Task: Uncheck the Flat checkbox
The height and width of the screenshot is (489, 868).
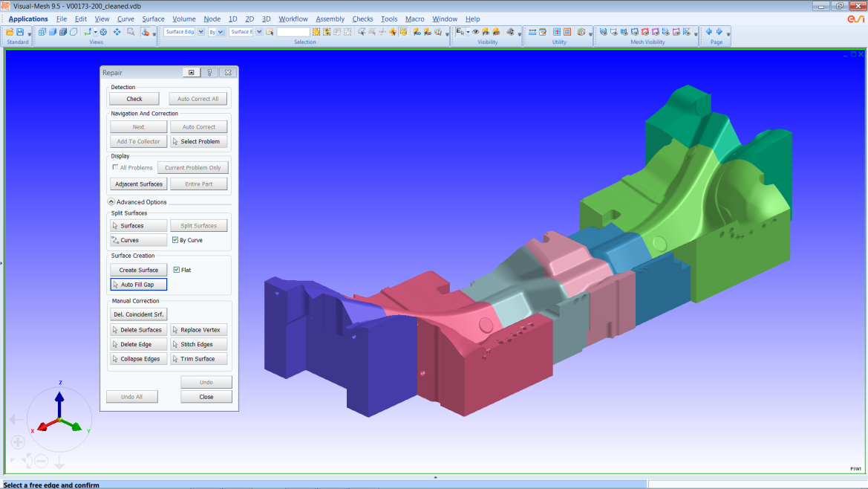Action: pyautogui.click(x=177, y=270)
